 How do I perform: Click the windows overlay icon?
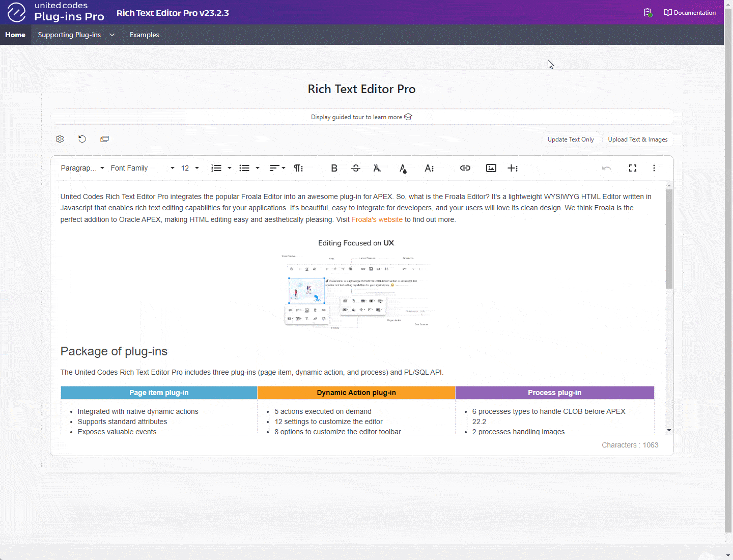104,139
